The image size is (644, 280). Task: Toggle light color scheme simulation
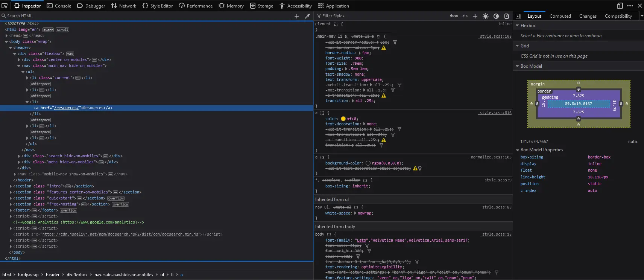click(x=486, y=16)
